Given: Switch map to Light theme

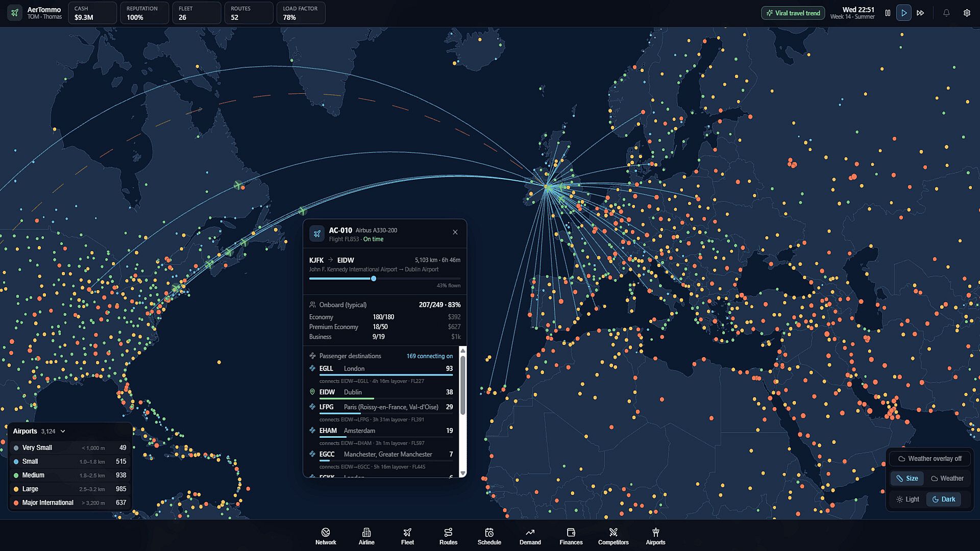Looking at the screenshot, I should (908, 499).
